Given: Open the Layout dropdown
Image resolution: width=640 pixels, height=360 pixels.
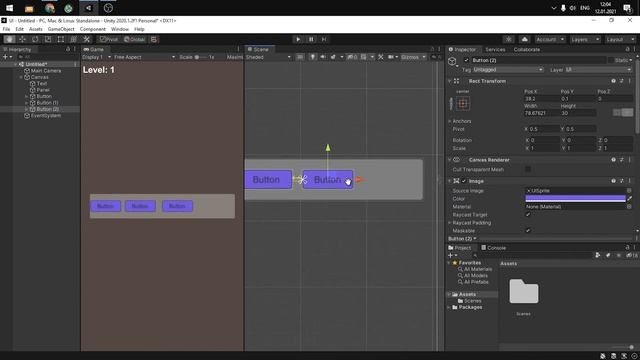Looking at the screenshot, I should coord(620,39).
